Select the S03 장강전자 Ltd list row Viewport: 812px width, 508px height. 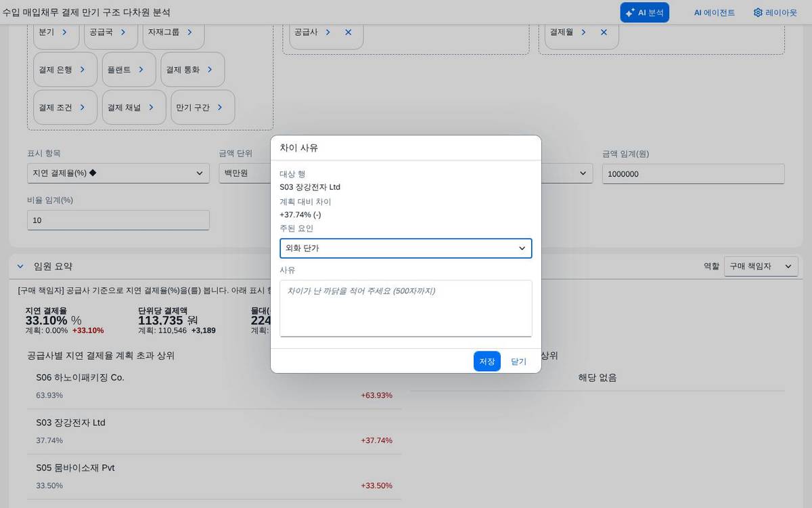215,431
